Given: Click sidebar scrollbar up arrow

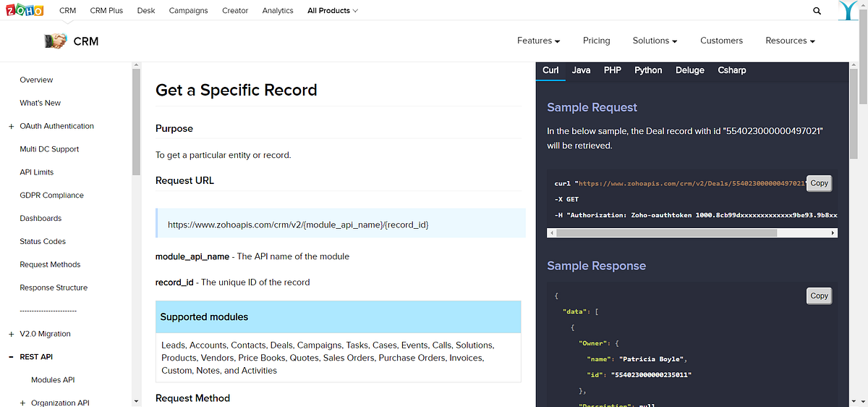Looking at the screenshot, I should (x=136, y=67).
